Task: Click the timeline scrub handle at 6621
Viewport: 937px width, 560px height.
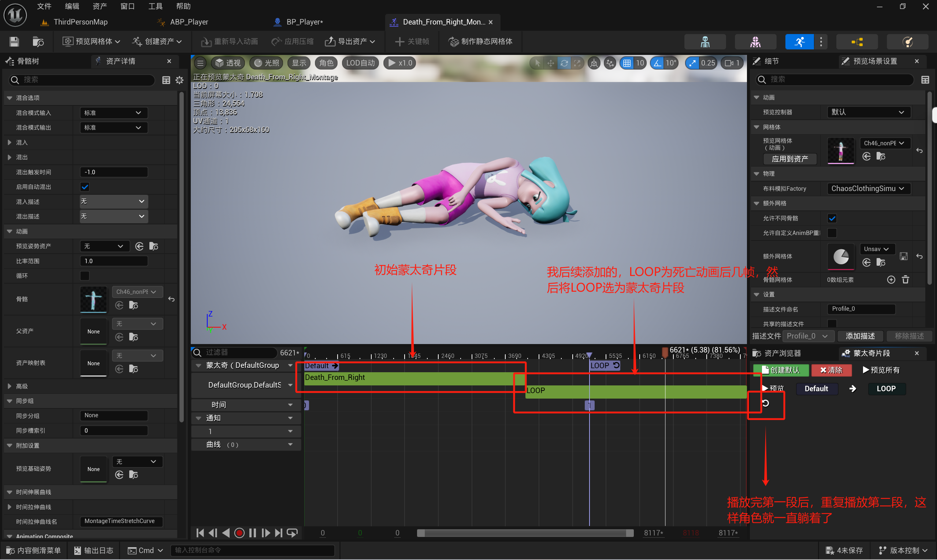Action: (665, 352)
